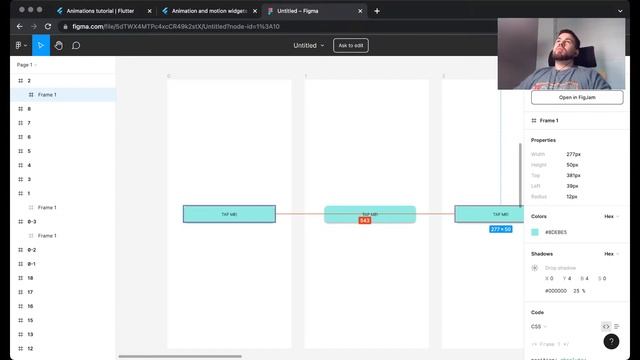Select the Comment tool
Viewport: 640px width, 360px height.
coord(76,45)
